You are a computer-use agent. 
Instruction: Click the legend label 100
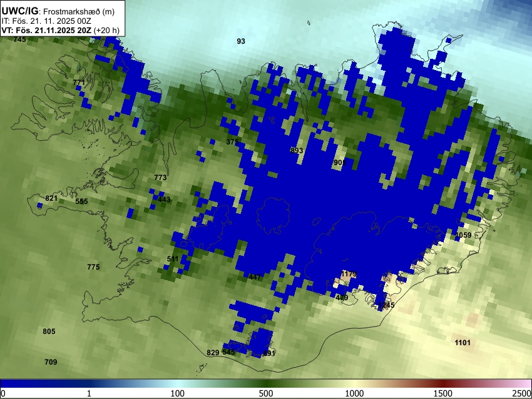[177, 393]
